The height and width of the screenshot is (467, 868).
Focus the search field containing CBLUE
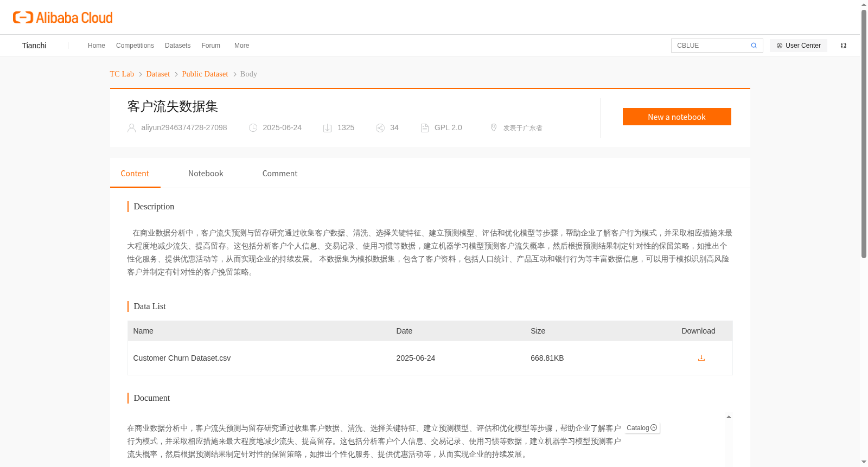[711, 46]
